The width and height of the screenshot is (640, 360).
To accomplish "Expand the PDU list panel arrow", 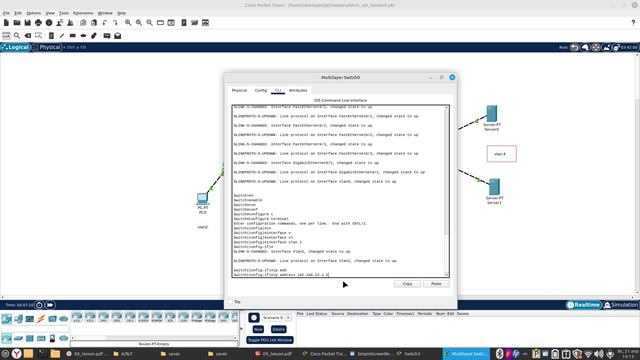I will [241, 329].
